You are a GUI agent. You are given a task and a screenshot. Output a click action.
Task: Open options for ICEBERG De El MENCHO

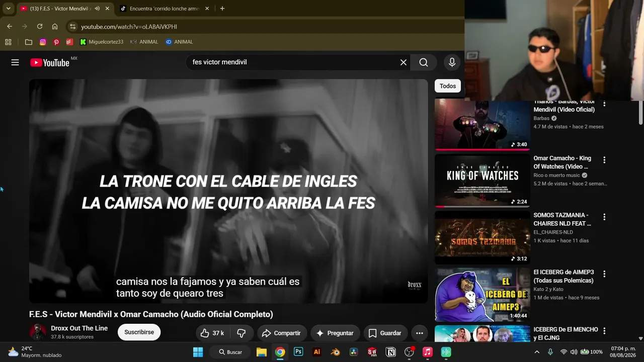[x=604, y=331]
